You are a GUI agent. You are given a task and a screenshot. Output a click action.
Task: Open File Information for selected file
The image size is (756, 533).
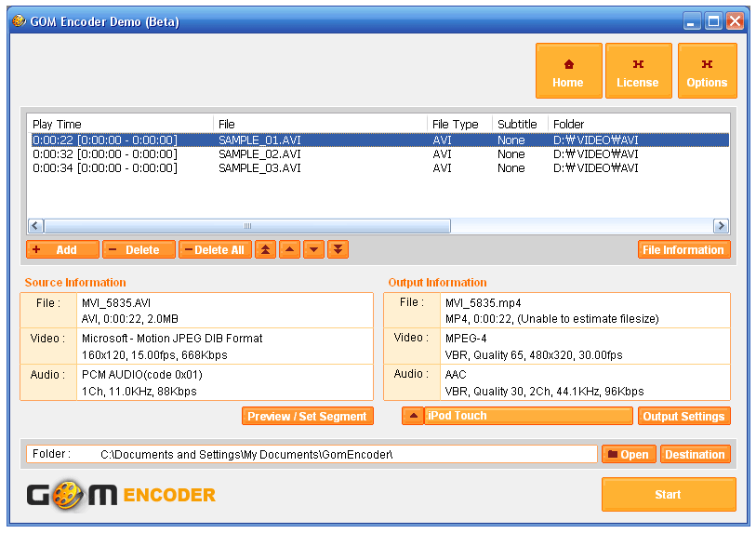tap(683, 250)
